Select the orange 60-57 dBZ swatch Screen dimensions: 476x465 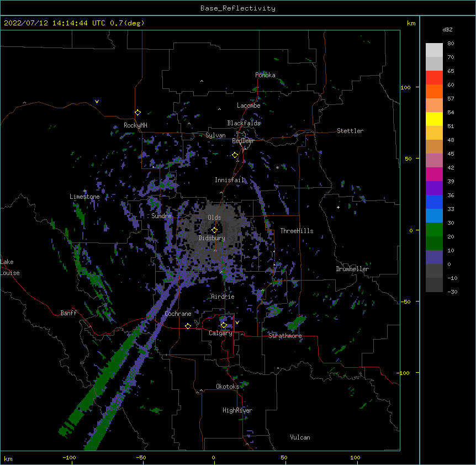click(x=434, y=92)
